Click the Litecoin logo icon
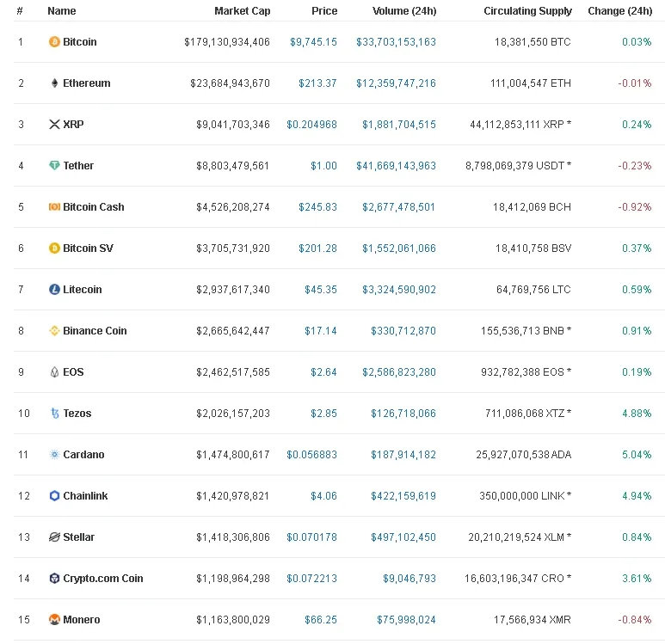The image size is (665, 644). 54,289
